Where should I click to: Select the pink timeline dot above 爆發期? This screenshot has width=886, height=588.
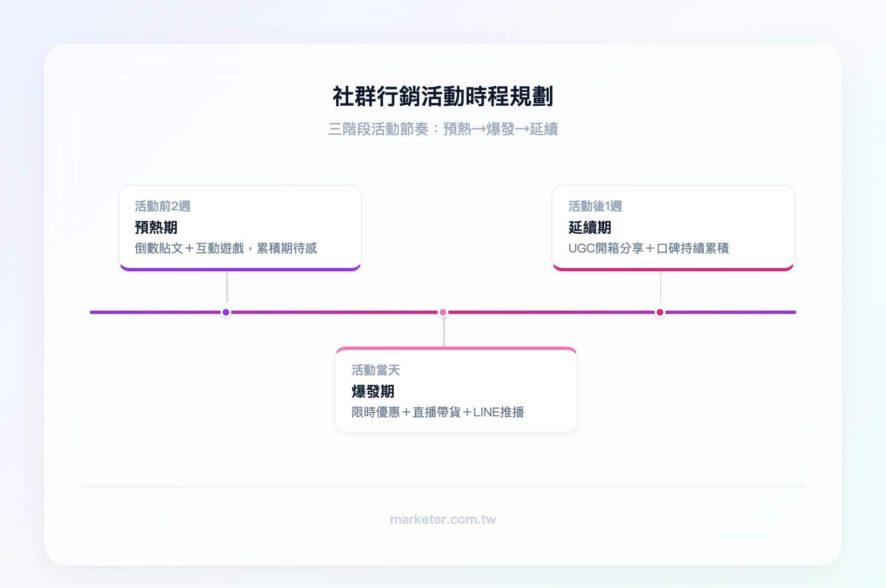442,312
